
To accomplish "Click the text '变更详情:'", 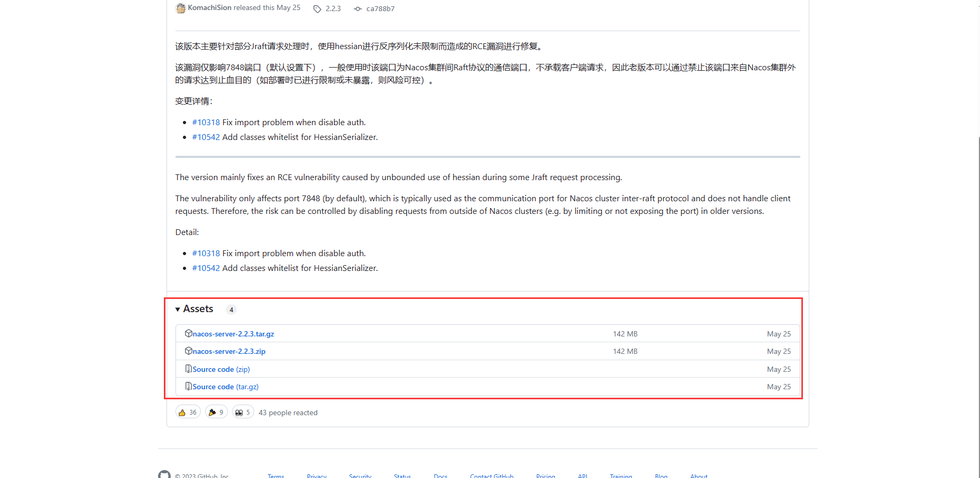I will (194, 101).
